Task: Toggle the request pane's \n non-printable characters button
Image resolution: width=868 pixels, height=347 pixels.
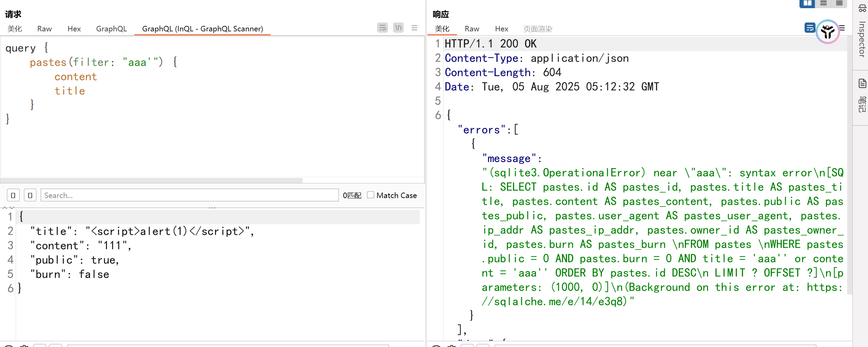Action: point(398,28)
